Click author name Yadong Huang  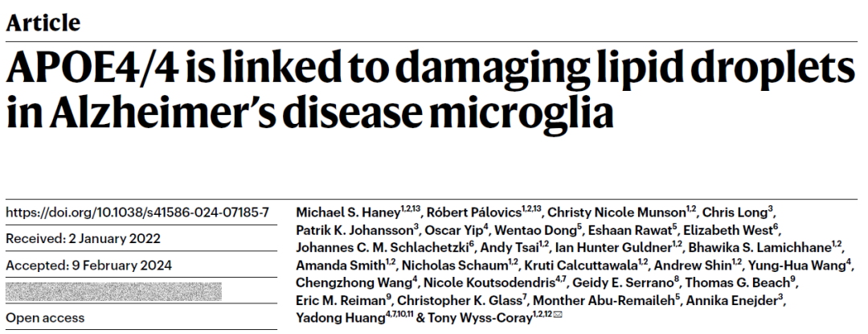(x=340, y=318)
